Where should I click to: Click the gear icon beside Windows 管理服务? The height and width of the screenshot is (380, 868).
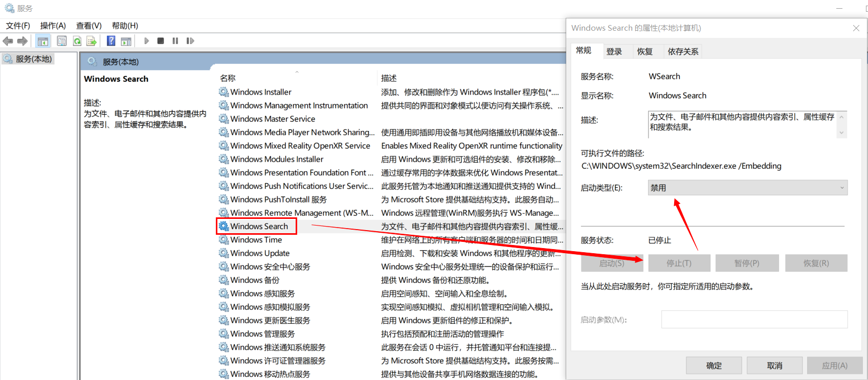pyautogui.click(x=224, y=333)
